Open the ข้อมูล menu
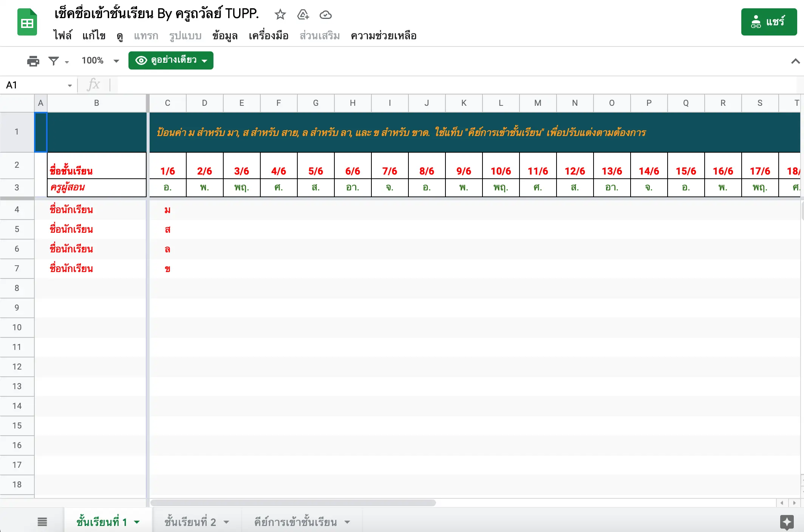This screenshot has height=532, width=804. [x=225, y=36]
